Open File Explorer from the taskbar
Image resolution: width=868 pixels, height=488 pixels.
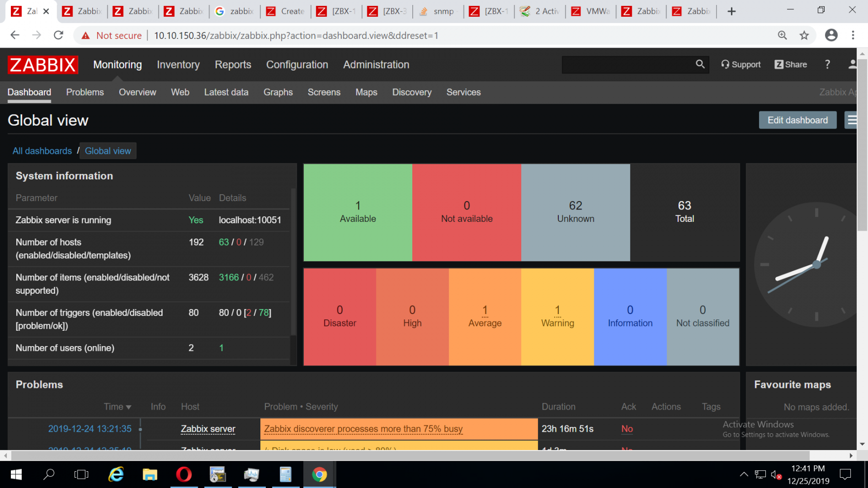(x=150, y=475)
